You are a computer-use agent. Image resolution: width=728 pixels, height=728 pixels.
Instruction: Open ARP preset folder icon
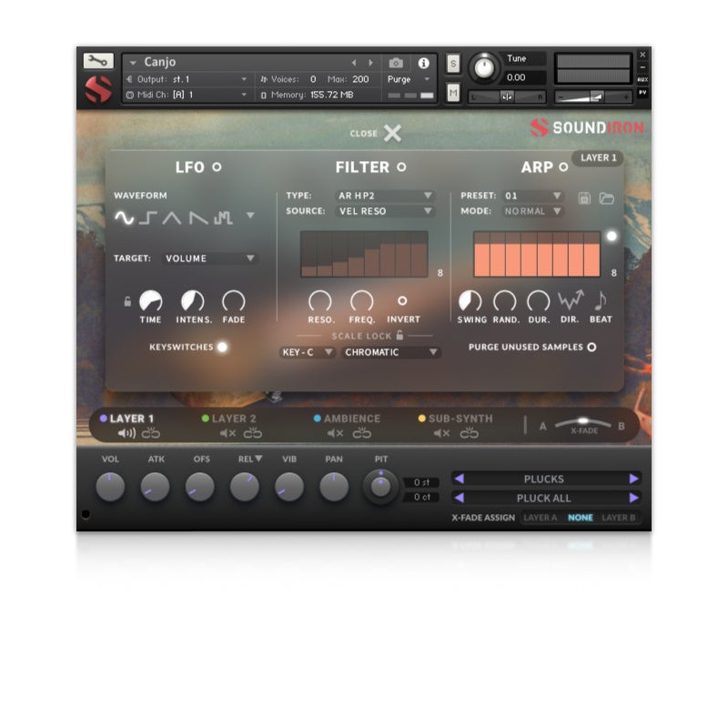coord(606,197)
